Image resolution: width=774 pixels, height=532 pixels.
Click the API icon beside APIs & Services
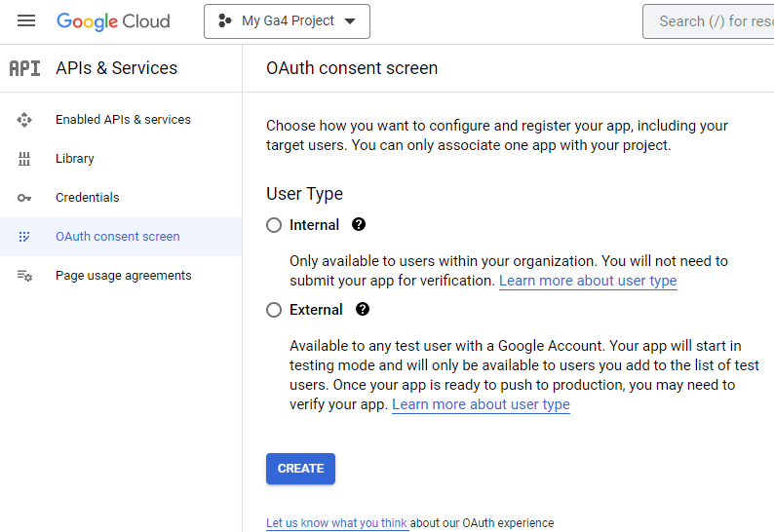[x=24, y=68]
